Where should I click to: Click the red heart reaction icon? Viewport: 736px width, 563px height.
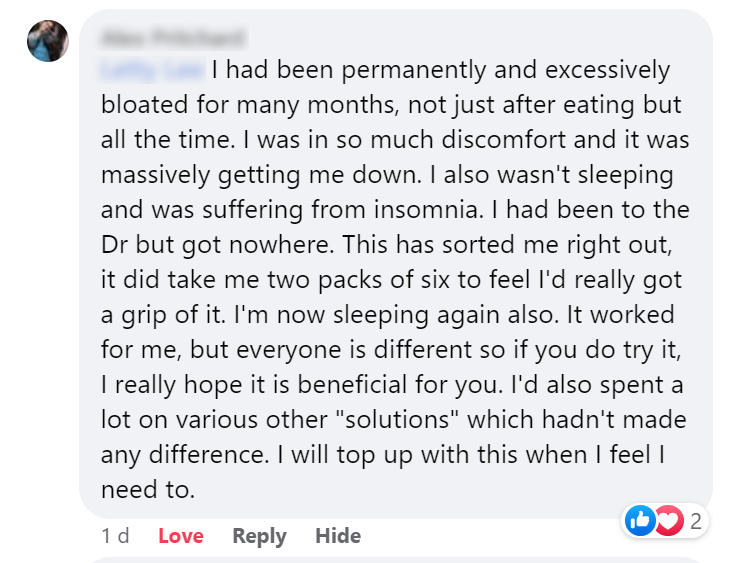pyautogui.click(x=667, y=520)
